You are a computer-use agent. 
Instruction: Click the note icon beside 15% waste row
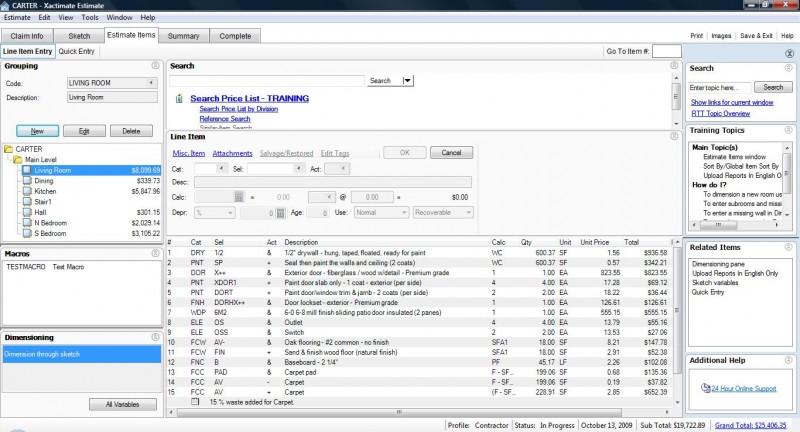tap(195, 402)
